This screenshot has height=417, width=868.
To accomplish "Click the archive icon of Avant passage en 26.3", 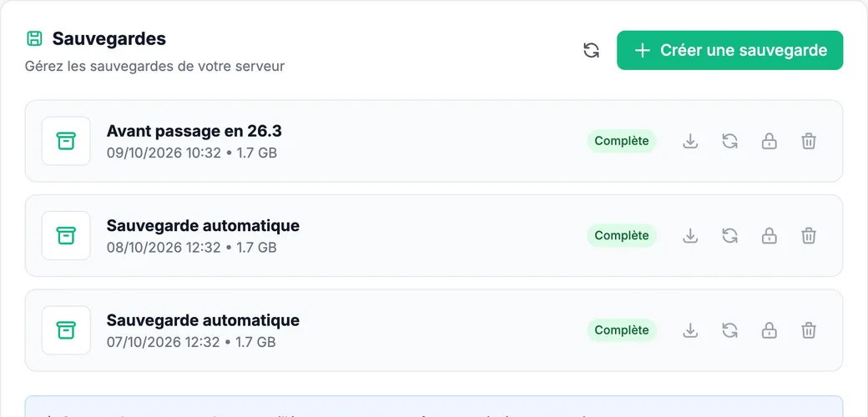I will tap(66, 141).
